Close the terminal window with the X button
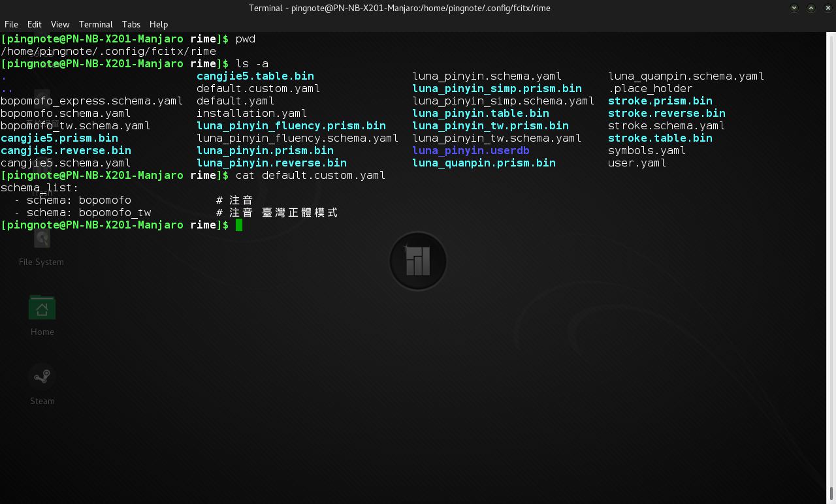Screen dimensions: 836x504 [828, 8]
